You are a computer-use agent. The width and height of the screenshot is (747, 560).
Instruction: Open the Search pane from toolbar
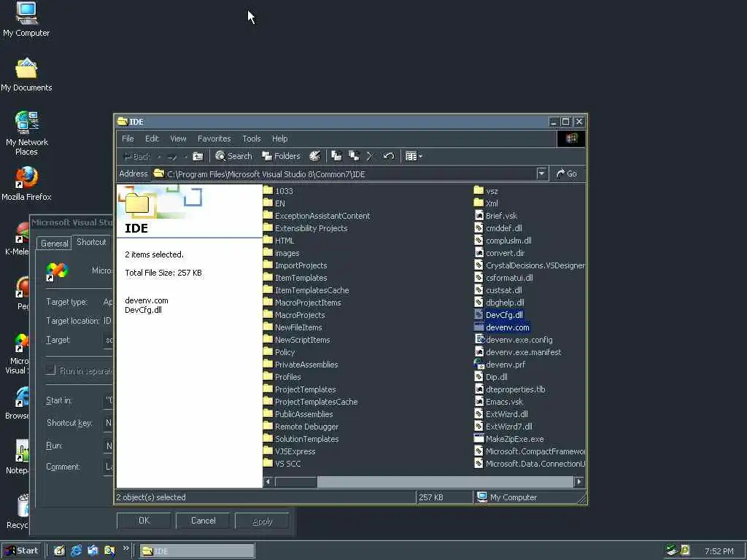(233, 156)
